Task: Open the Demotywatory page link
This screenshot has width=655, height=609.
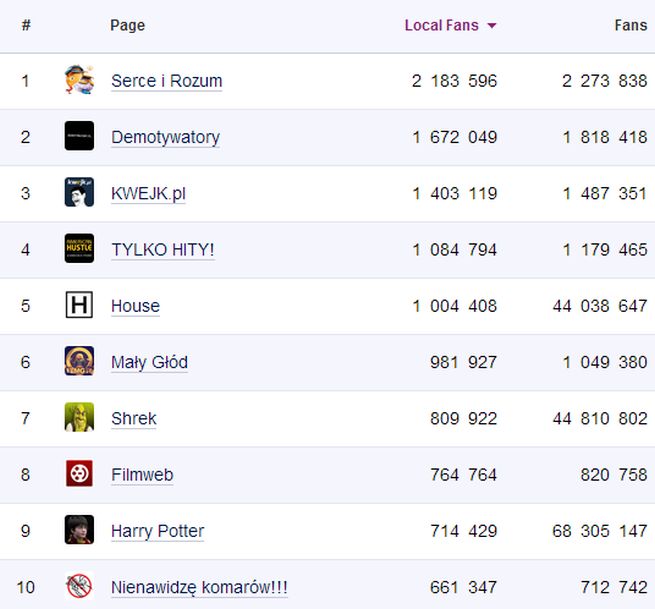Action: [x=165, y=137]
